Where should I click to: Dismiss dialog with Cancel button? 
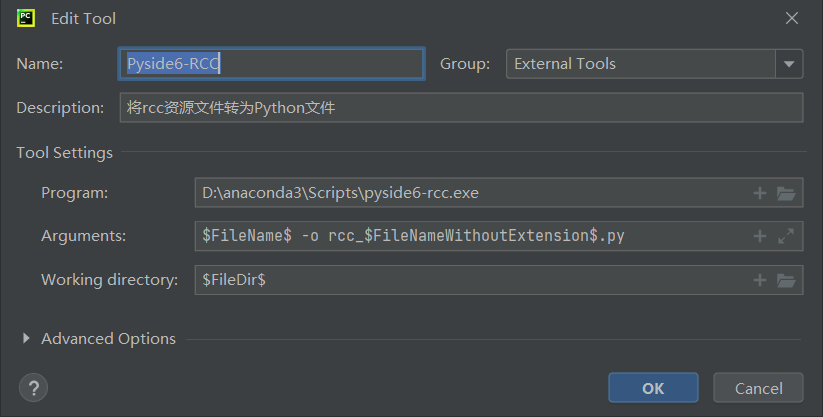click(758, 388)
